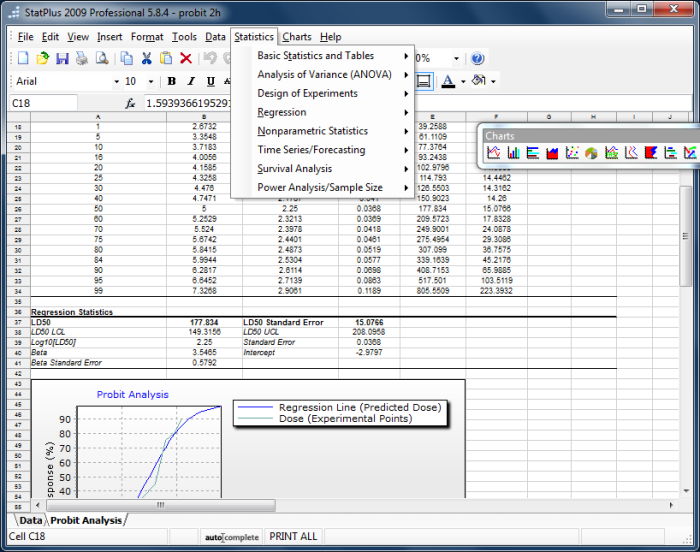Viewport: 700px width, 552px height.
Task: Insert a vertical bar chart from Charts panel
Action: click(x=513, y=153)
